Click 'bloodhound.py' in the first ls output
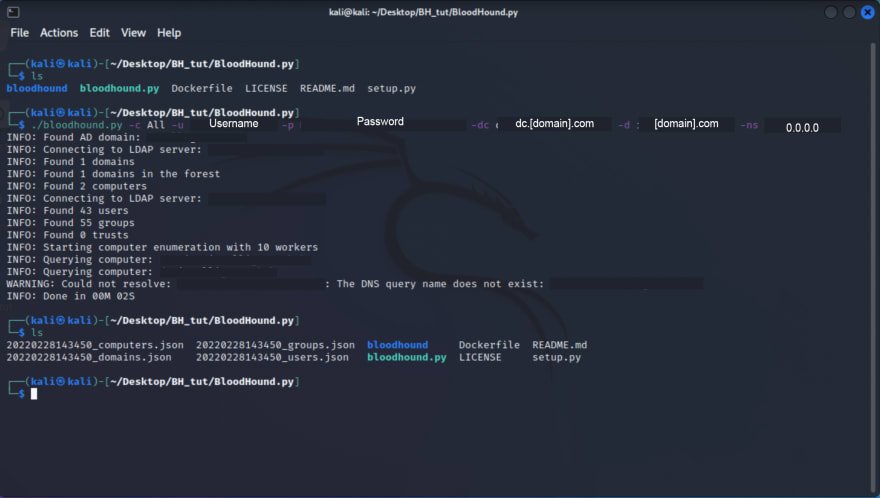Viewport: 880px width, 498px height. click(x=120, y=88)
